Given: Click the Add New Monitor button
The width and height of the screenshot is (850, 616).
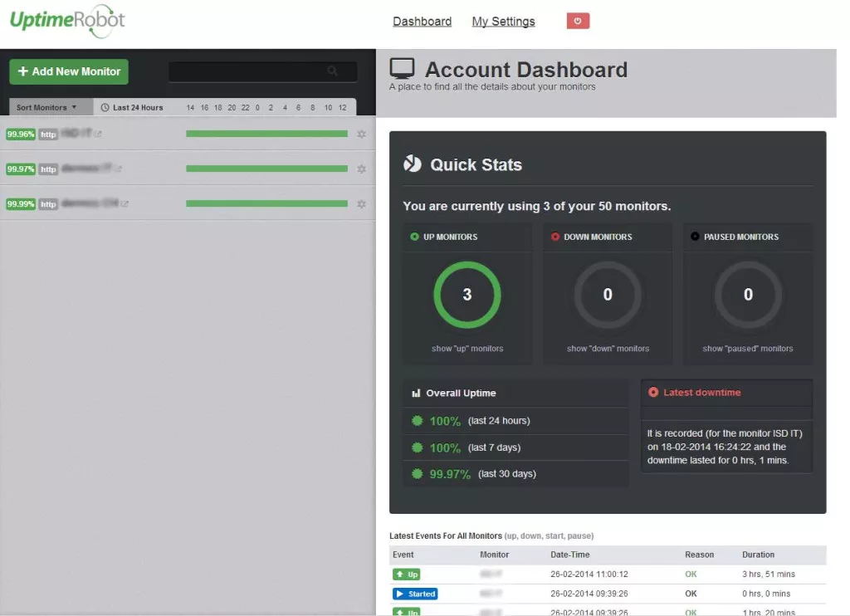Looking at the screenshot, I should [69, 71].
